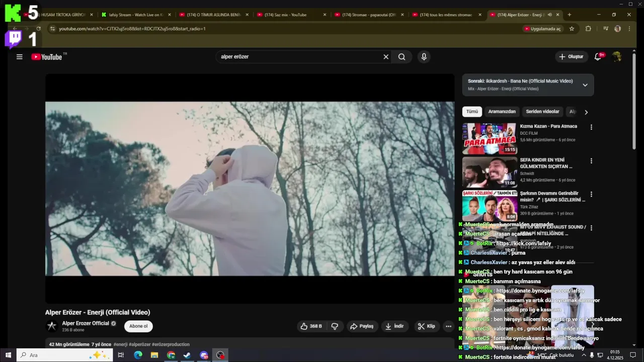Open the Chrome profile avatar
Image resolution: width=644 pixels, height=362 pixels.
pyautogui.click(x=617, y=29)
